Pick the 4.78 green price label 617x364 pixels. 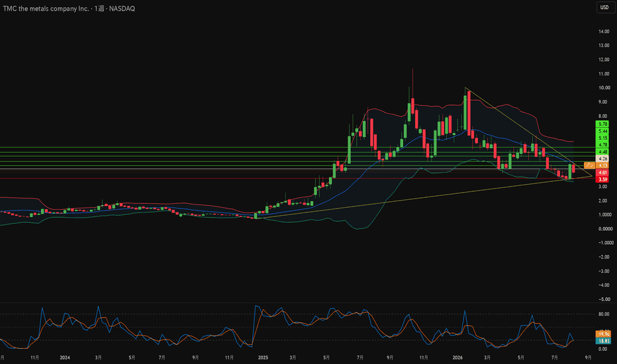602,145
